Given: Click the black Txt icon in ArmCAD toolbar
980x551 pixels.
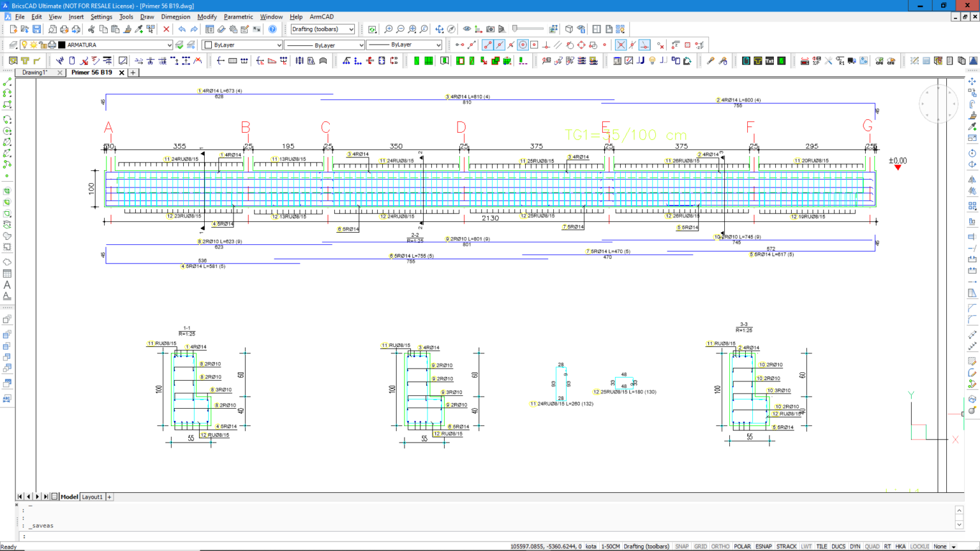Looking at the screenshot, I should (769, 61).
